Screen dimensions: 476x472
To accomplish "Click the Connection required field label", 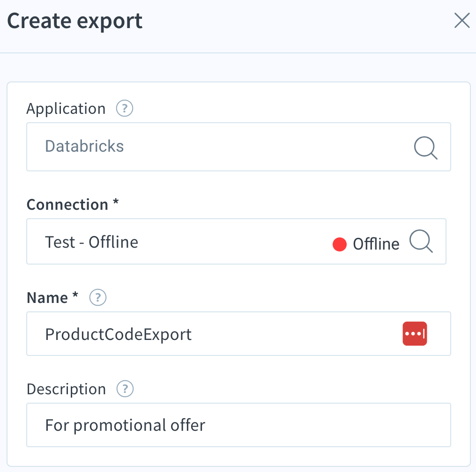I will 73,204.
